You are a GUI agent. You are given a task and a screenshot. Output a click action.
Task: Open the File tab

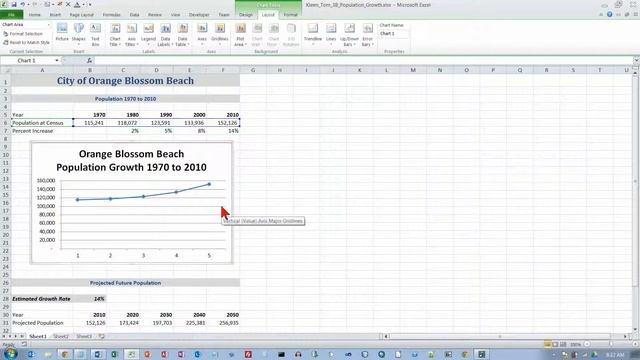tap(11, 15)
